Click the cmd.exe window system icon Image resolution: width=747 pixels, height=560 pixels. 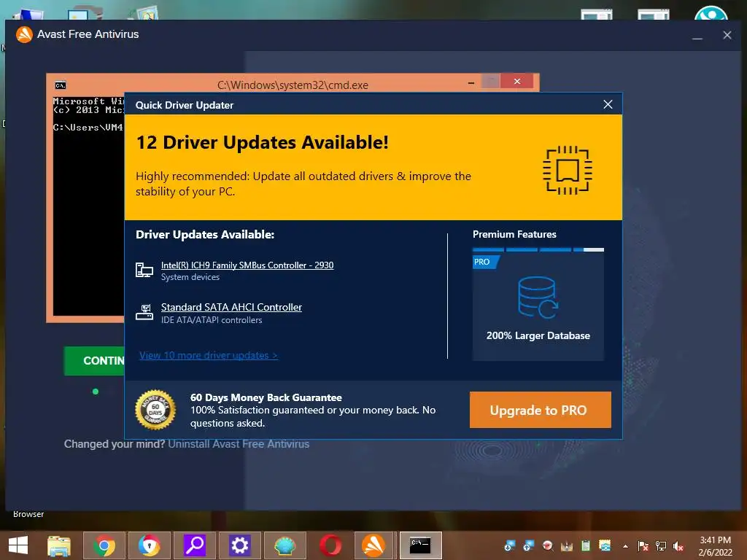(x=61, y=85)
